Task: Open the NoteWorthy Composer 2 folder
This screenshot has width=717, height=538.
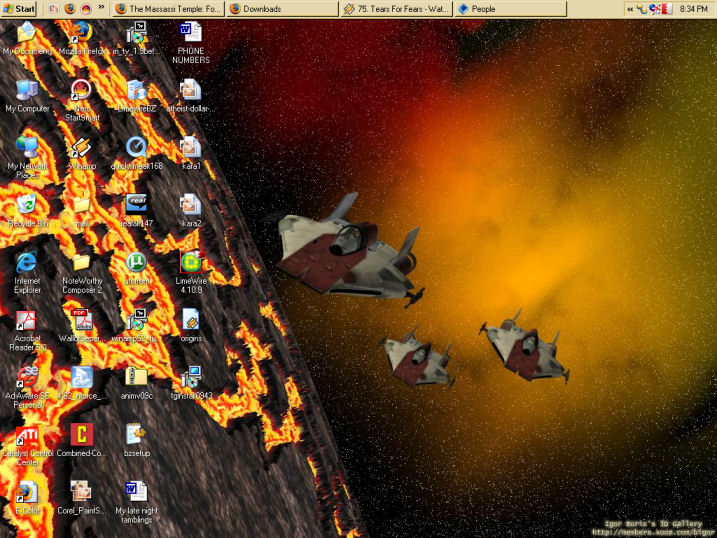Action: [82, 272]
